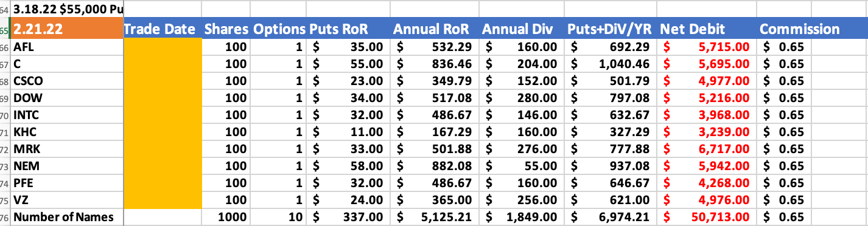Image resolution: width=868 pixels, height=226 pixels.
Task: Click the DOW ticker cell
Action: [x=66, y=98]
